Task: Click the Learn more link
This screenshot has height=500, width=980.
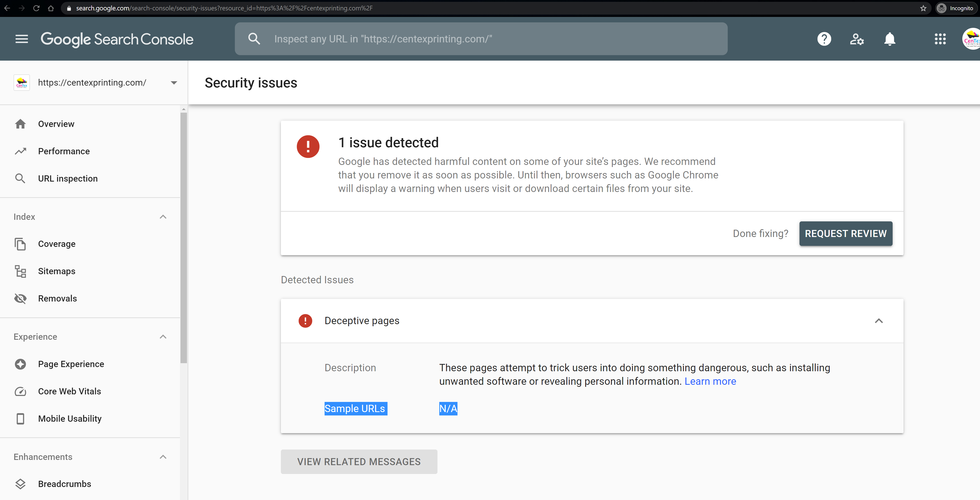Action: click(x=710, y=381)
